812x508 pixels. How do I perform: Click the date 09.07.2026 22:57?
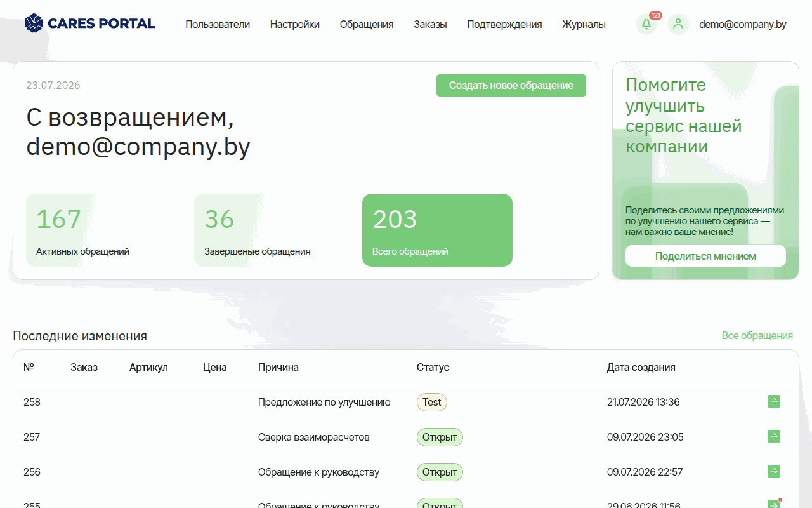645,472
